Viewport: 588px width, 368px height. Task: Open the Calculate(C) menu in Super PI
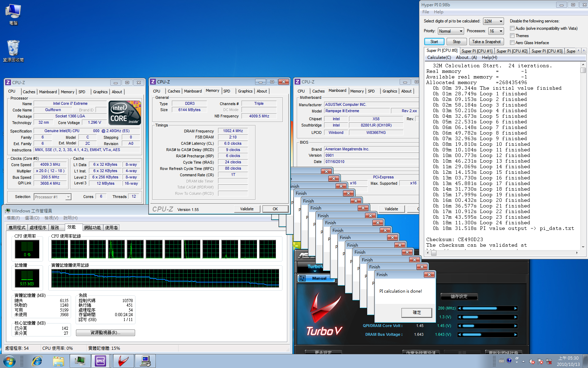coord(439,57)
